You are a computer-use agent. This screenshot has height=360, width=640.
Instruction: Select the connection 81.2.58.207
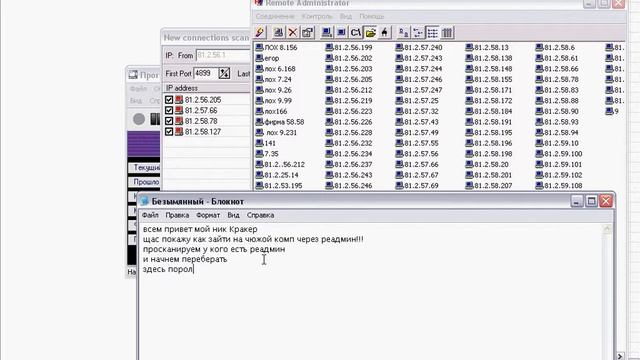pos(489,185)
